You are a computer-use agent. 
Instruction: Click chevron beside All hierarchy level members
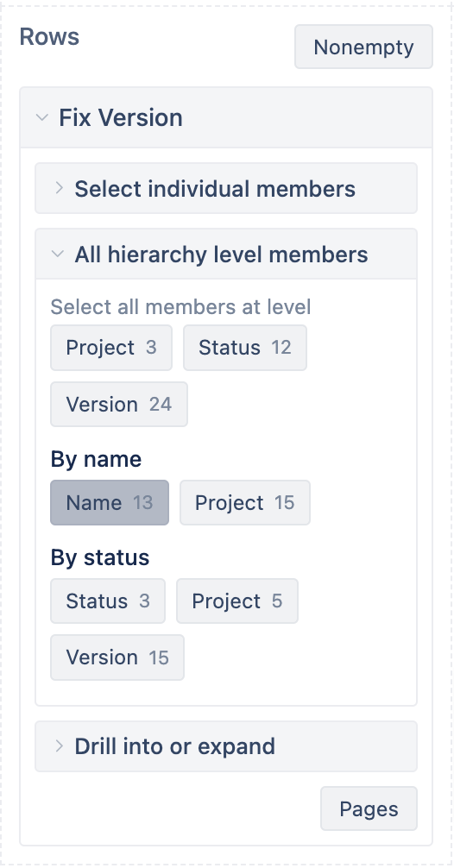click(58, 254)
